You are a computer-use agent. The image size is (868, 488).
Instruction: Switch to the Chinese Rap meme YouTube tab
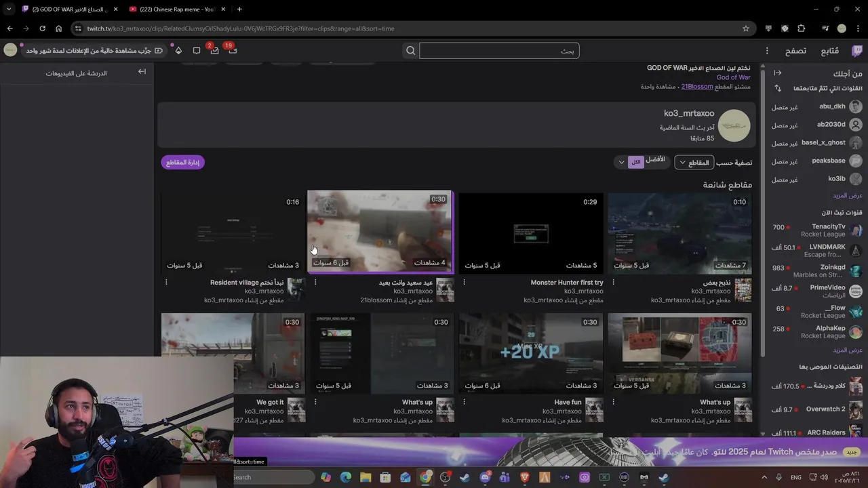pos(177,9)
